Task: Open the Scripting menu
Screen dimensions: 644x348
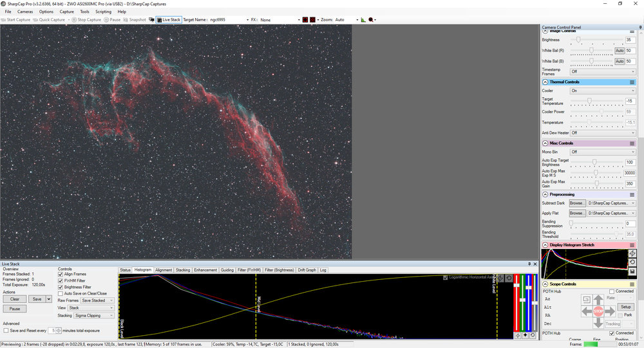Action: [x=103, y=12]
